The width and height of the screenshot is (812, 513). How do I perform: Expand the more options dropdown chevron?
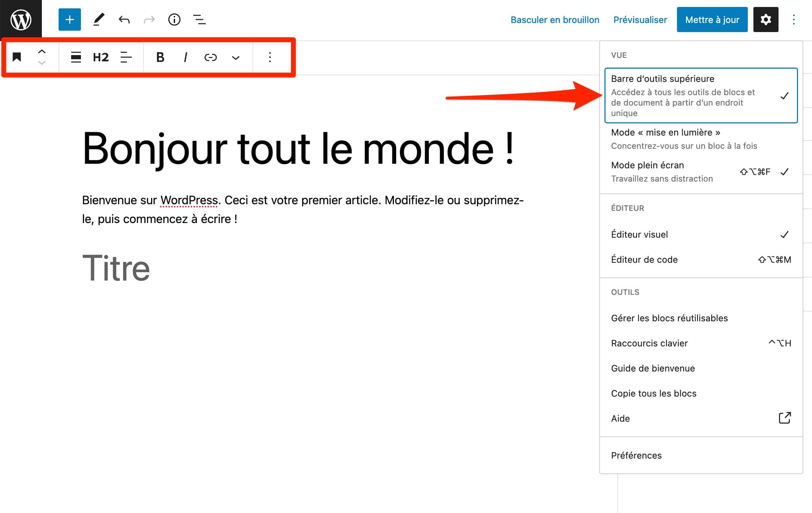tap(235, 57)
